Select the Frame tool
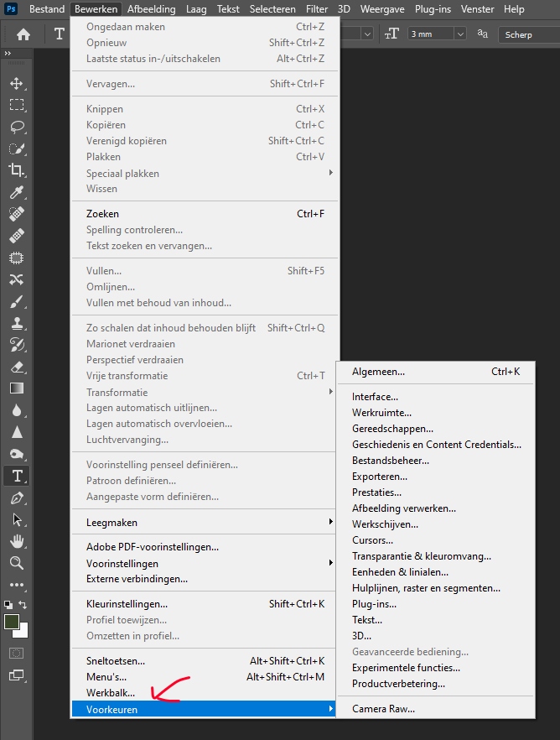The width and height of the screenshot is (560, 740). [17, 258]
